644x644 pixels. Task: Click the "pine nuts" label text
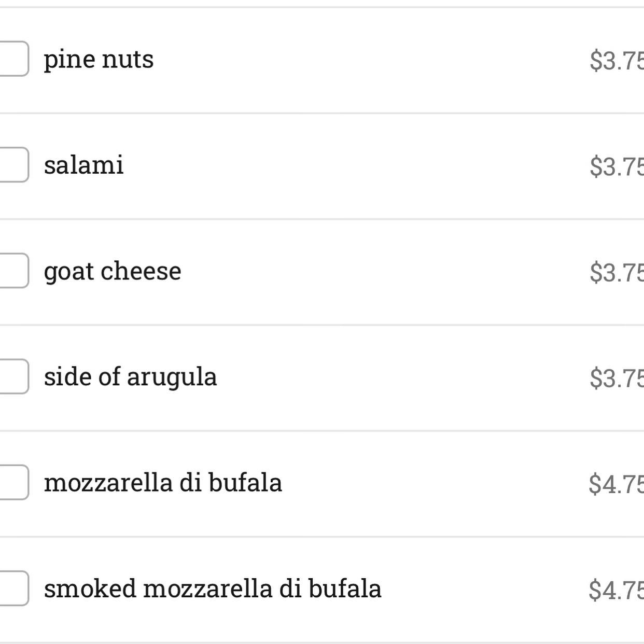click(99, 59)
